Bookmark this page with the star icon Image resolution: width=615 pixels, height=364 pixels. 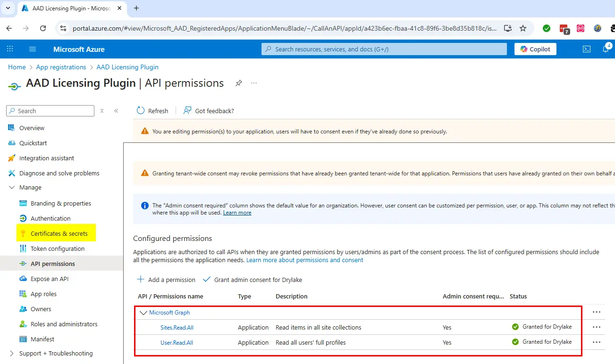pos(523,28)
